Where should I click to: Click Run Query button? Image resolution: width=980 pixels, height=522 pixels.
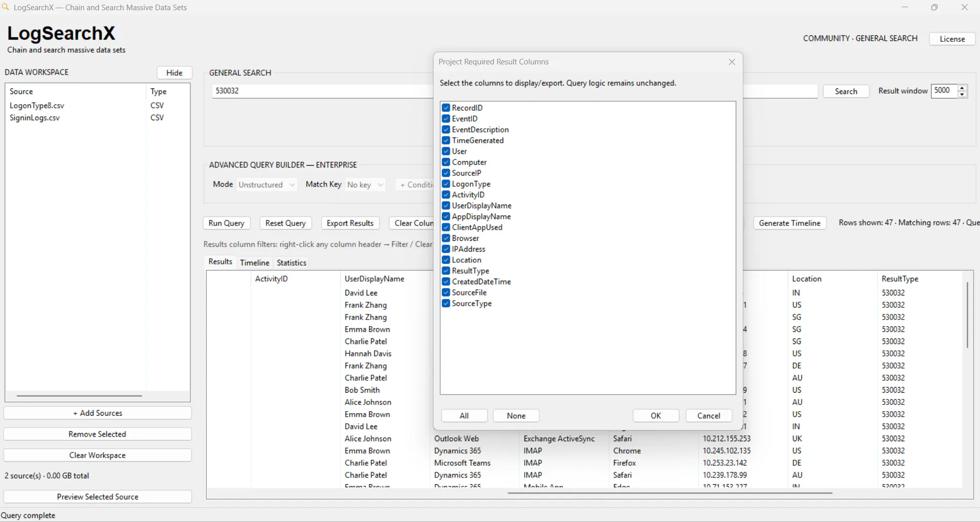click(226, 223)
